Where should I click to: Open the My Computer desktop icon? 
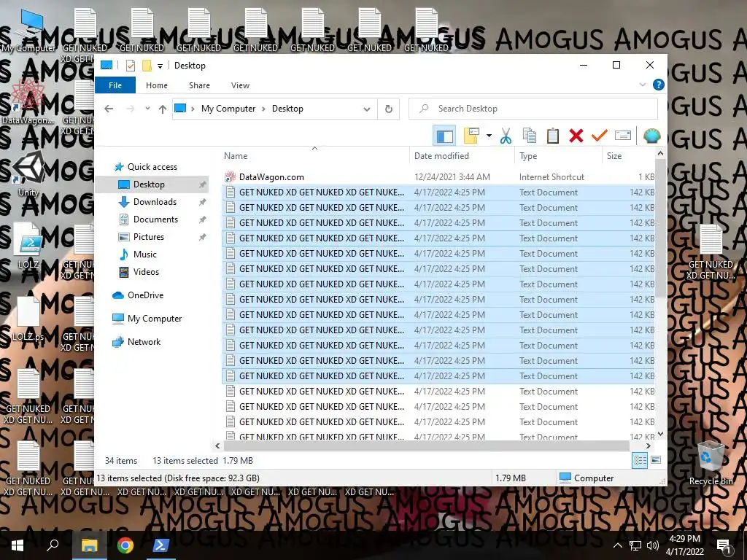point(28,31)
